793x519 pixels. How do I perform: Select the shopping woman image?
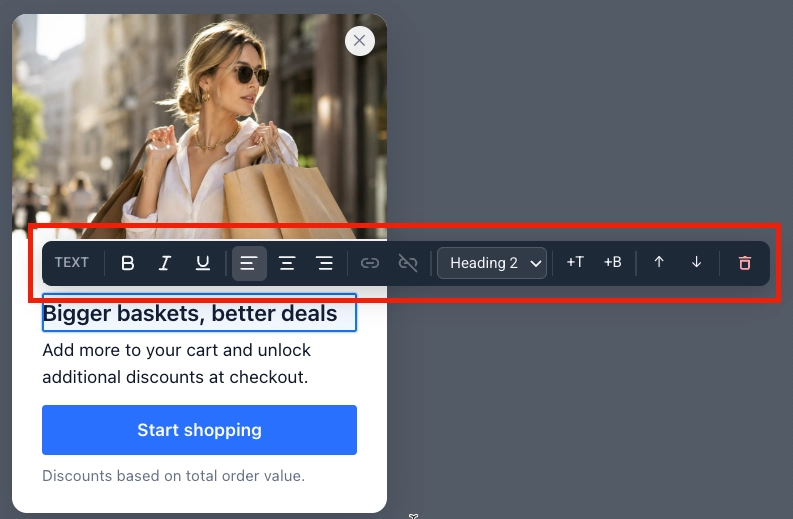point(199,126)
